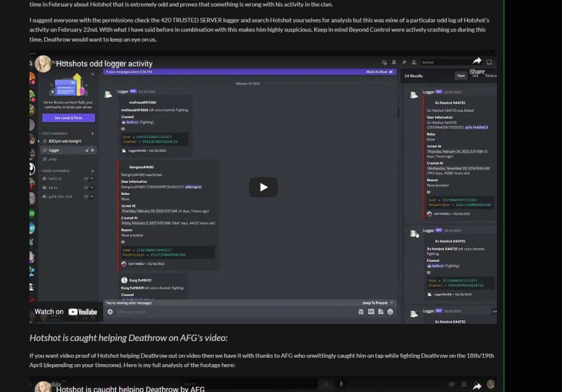The width and height of the screenshot is (562, 392).
Task: Collapse the VOICE CHANNELS category in video frame
Action: [56, 171]
